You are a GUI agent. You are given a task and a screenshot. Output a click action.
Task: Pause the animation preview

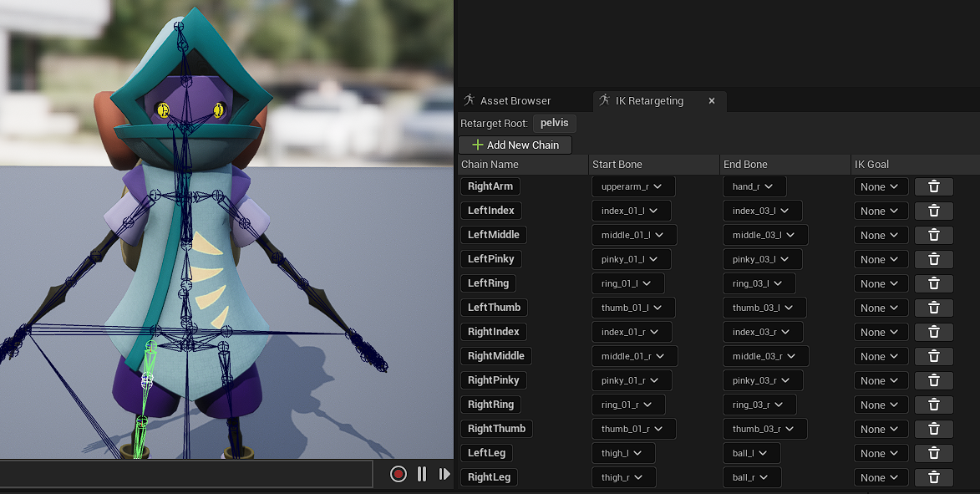[422, 474]
